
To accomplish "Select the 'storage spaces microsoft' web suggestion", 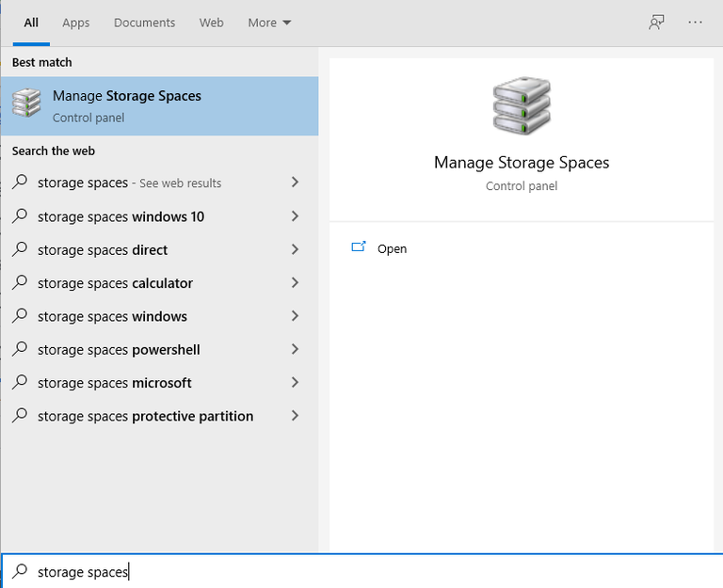I will [x=115, y=383].
